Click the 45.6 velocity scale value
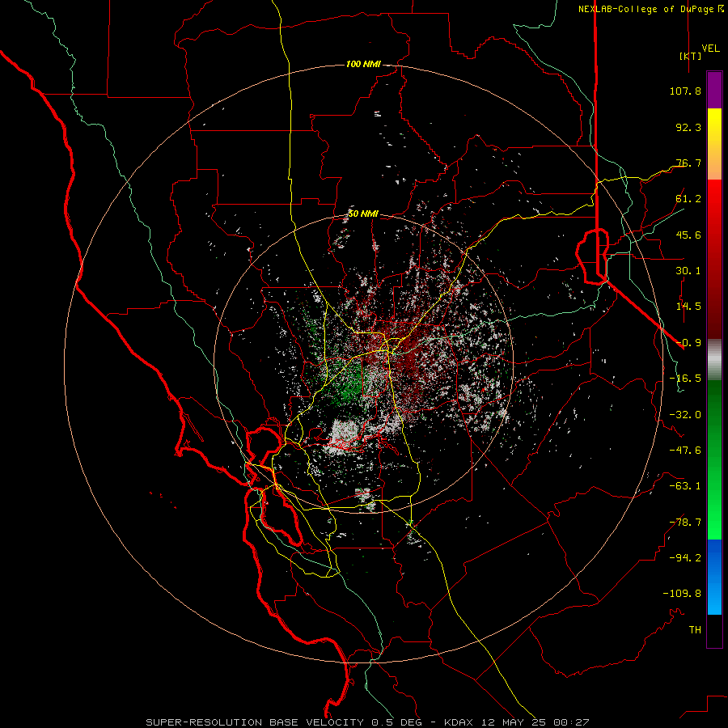The image size is (728, 728). (688, 235)
